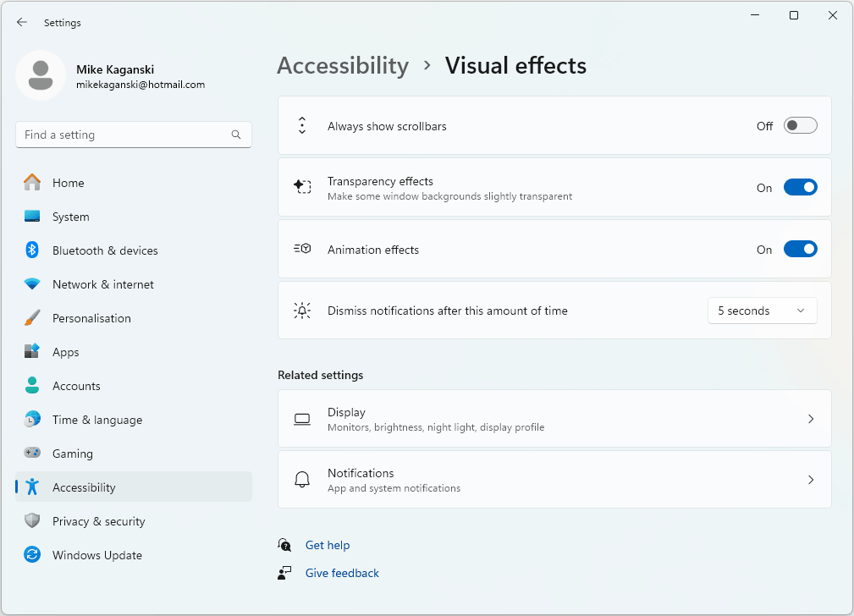Click the Transparency effects sparkle icon

[x=302, y=187]
